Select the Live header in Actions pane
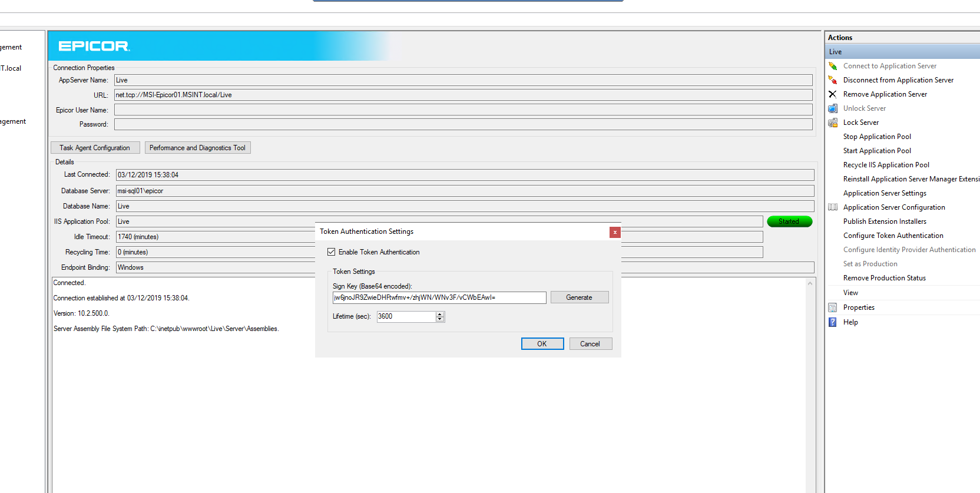Image resolution: width=980 pixels, height=493 pixels. [x=902, y=52]
